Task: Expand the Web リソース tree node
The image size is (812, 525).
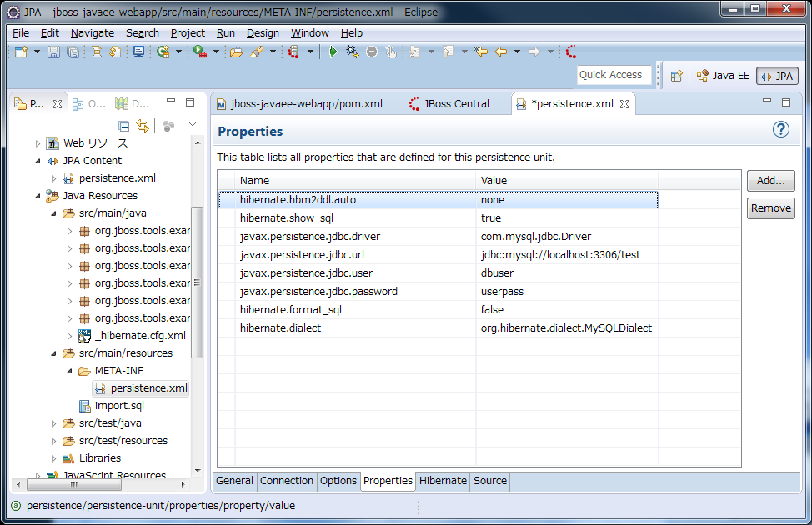Action: tap(38, 143)
